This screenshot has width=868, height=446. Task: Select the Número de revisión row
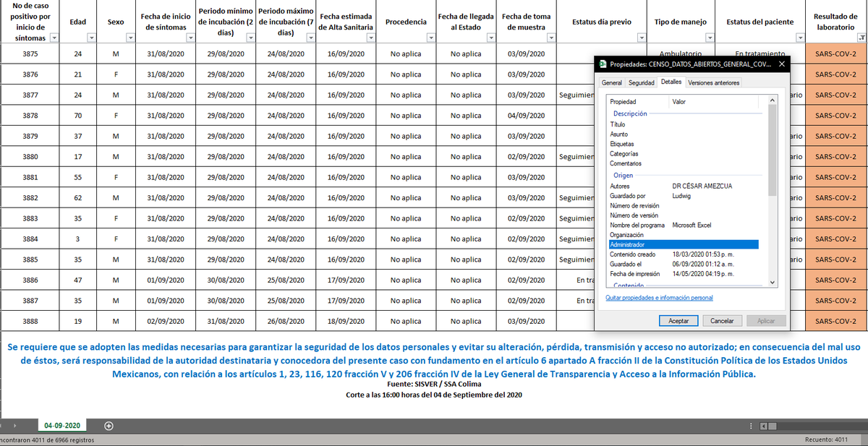coord(684,206)
